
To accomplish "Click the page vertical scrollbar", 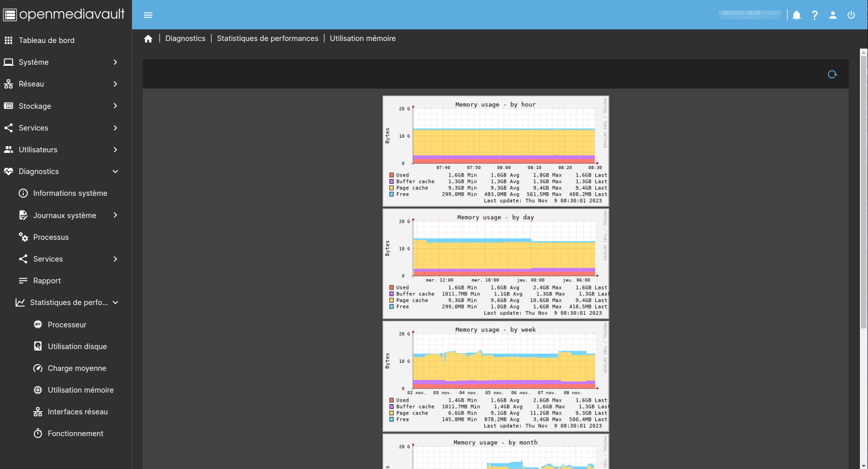I will point(863,192).
